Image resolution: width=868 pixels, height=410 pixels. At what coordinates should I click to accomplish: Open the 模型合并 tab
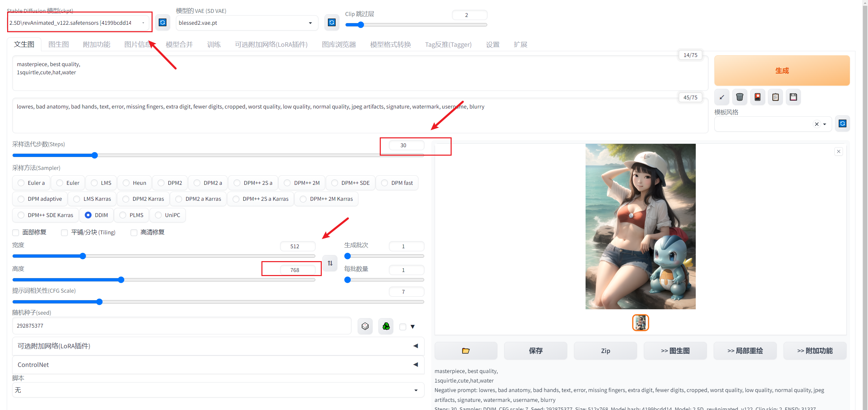179,44
